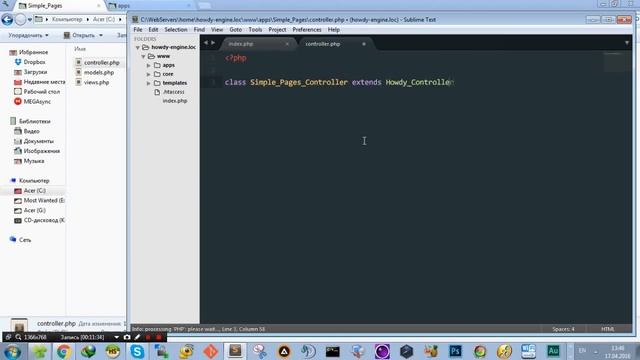Collapse the howdy-engine.loc root folder
The height and width of the screenshot is (360, 640).
click(x=138, y=47)
